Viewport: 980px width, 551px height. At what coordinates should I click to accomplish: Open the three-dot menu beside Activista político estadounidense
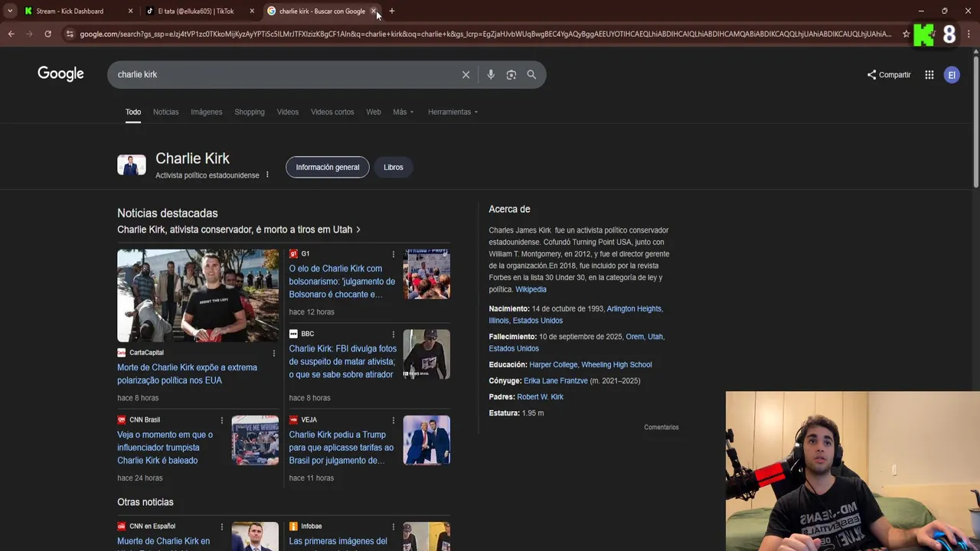point(267,175)
